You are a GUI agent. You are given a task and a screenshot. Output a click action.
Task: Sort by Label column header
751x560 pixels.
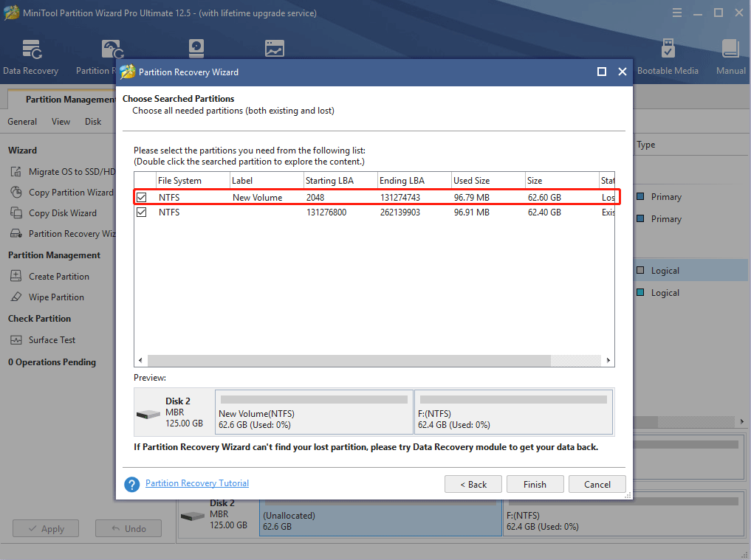coord(267,181)
